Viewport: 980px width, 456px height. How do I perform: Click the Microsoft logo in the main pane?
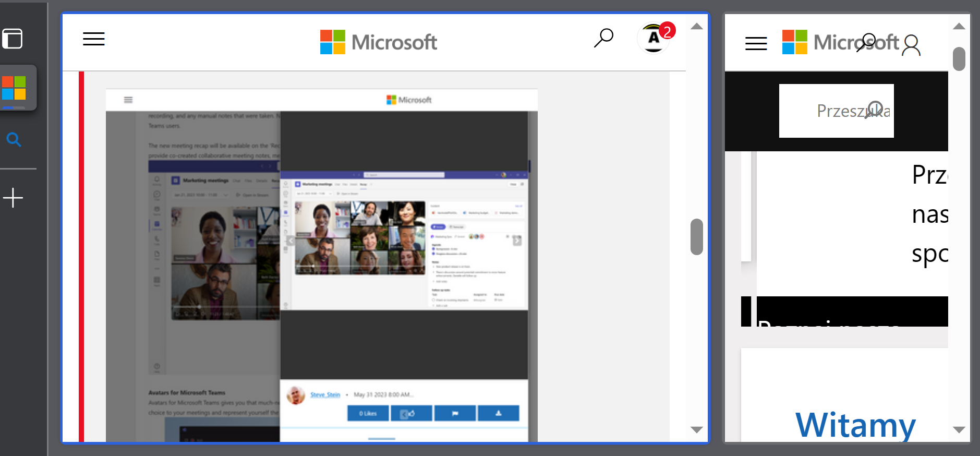click(x=379, y=42)
